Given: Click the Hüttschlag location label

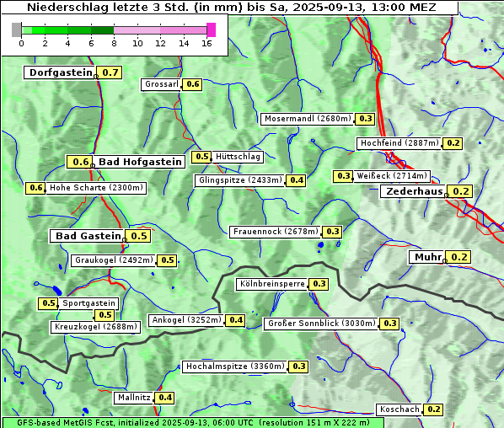Looking at the screenshot, I should point(238,157).
